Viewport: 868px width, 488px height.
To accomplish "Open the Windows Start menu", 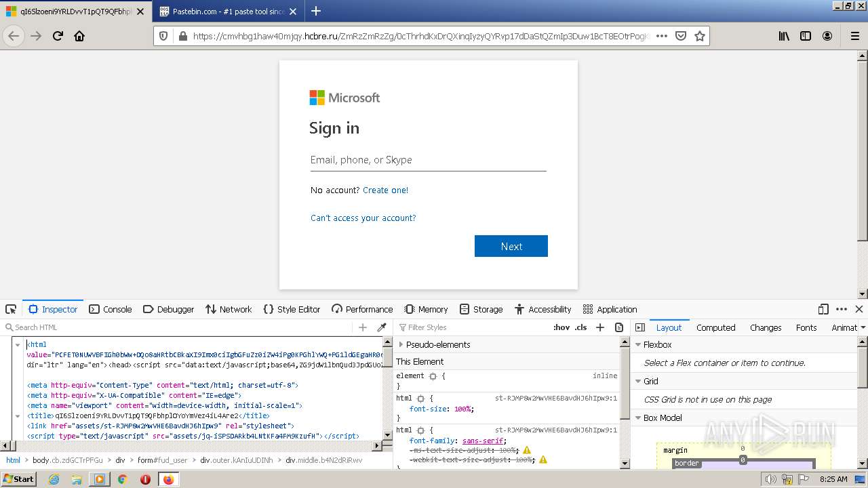I will click(x=18, y=479).
